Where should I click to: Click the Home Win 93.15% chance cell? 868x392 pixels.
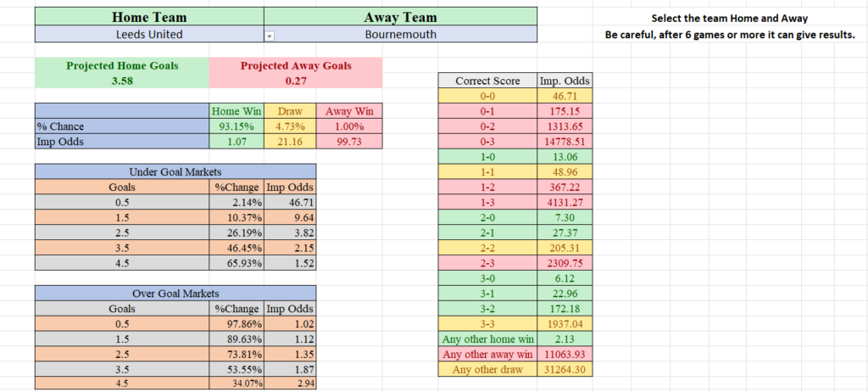(236, 126)
